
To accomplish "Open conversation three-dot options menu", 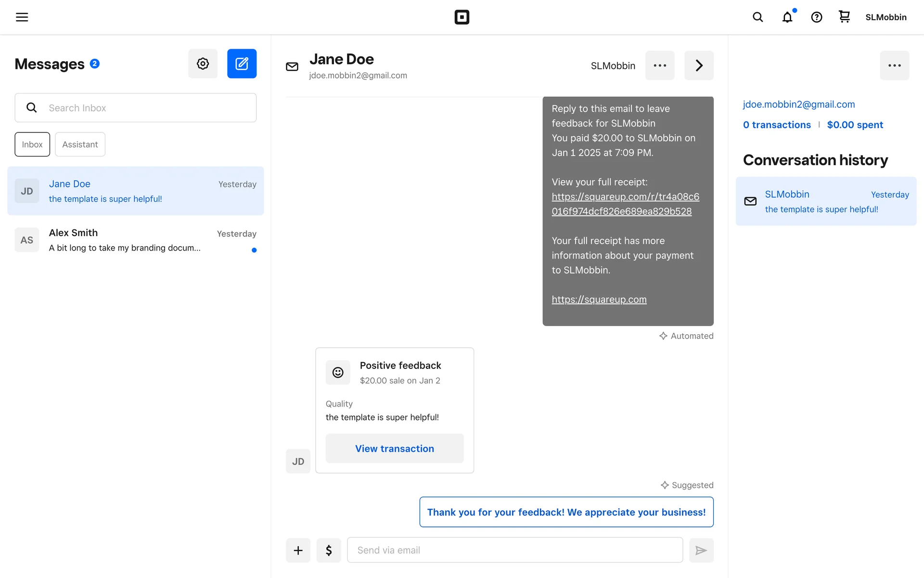I will coord(660,66).
